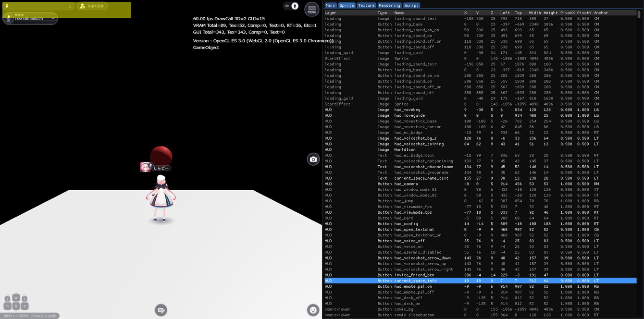Click the circular info icon near the top
This screenshot has width=644, height=319.
(295, 6)
